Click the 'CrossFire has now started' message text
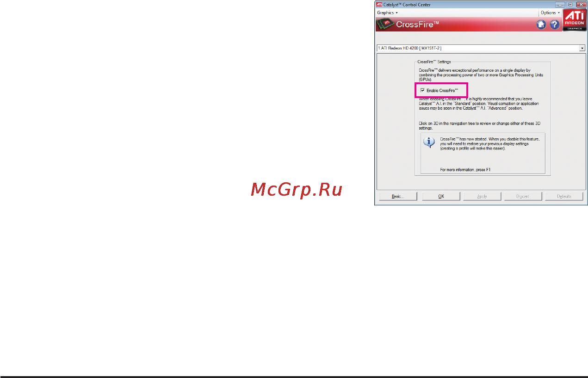The image size is (588, 378). (489, 143)
